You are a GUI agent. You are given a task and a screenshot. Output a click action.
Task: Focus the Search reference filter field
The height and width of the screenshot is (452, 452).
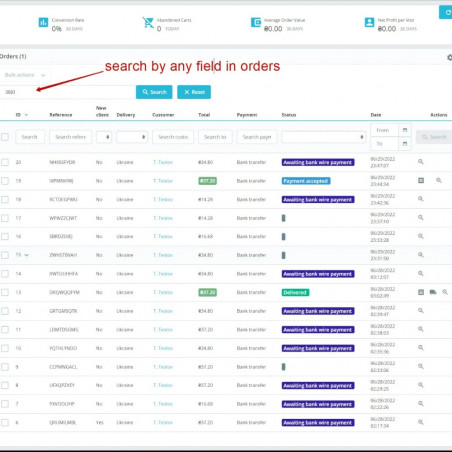pos(70,137)
